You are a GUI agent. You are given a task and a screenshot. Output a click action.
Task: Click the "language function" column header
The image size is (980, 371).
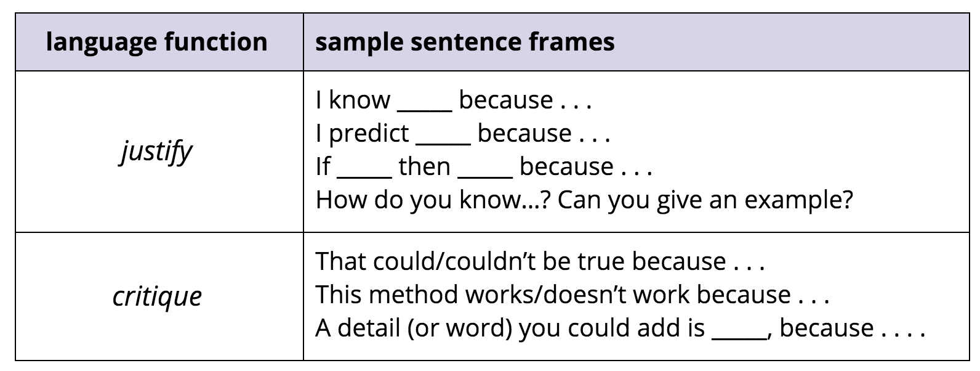(156, 42)
